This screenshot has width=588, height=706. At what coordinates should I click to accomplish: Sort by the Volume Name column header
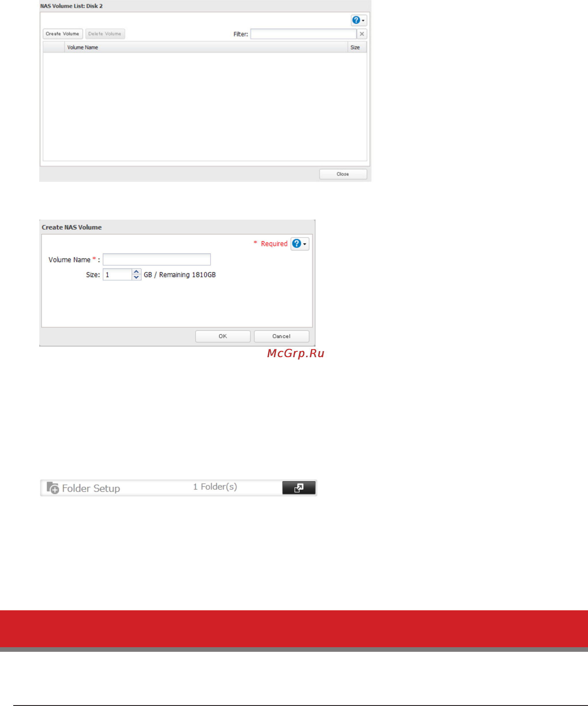coord(206,47)
